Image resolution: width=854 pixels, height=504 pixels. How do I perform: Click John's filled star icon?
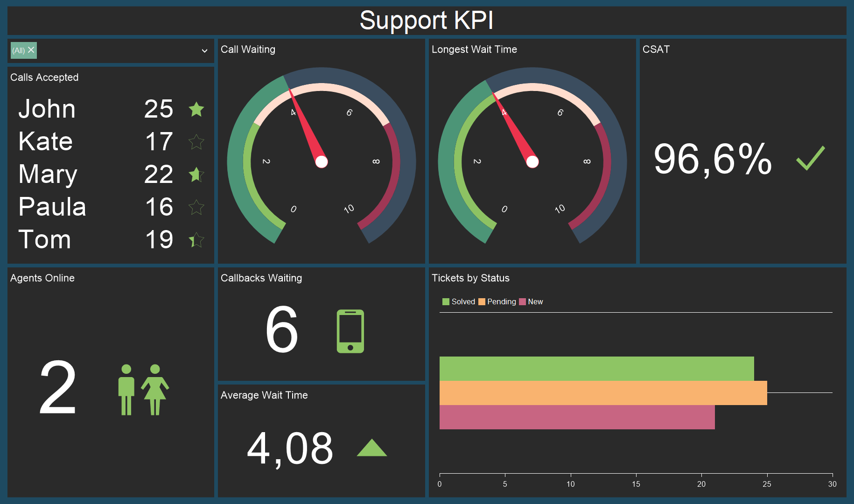click(196, 109)
